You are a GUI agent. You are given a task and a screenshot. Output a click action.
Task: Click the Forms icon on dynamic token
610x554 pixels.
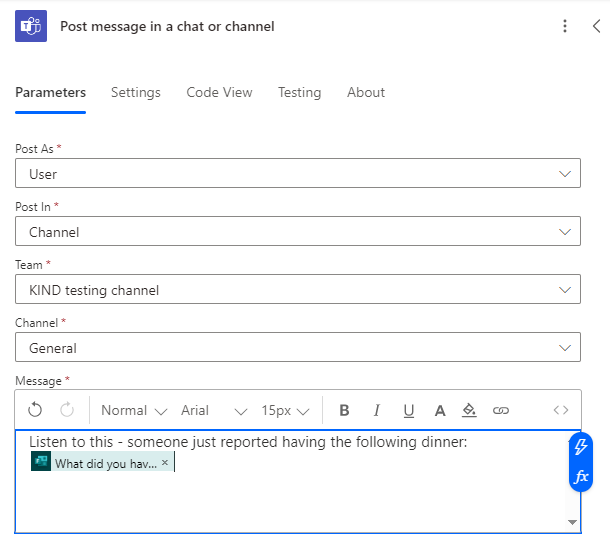tap(41, 461)
